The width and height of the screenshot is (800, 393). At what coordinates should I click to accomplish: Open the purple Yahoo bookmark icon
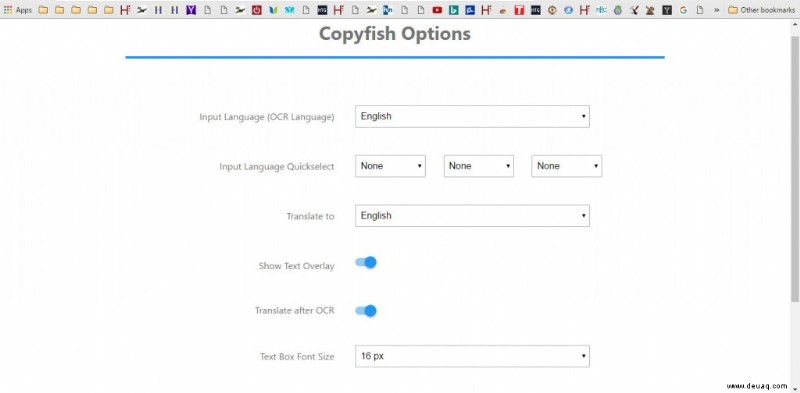191,10
